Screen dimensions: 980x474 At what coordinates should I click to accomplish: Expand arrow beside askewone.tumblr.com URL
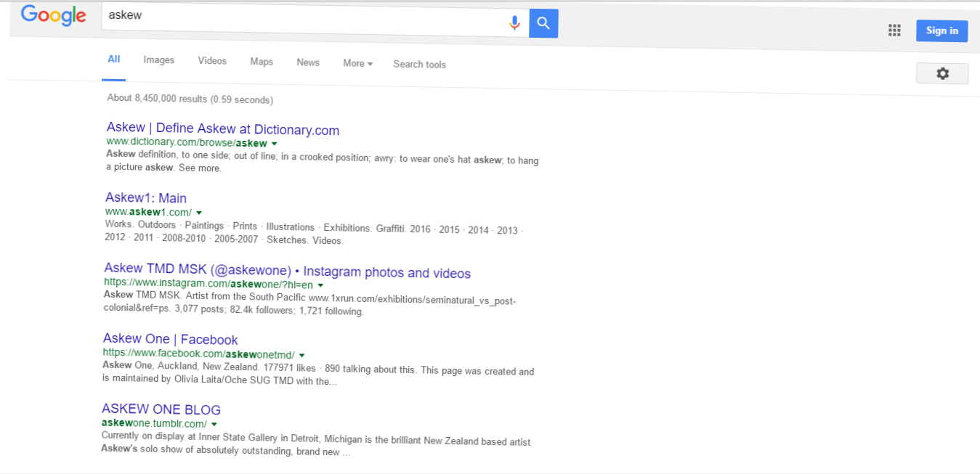(214, 424)
